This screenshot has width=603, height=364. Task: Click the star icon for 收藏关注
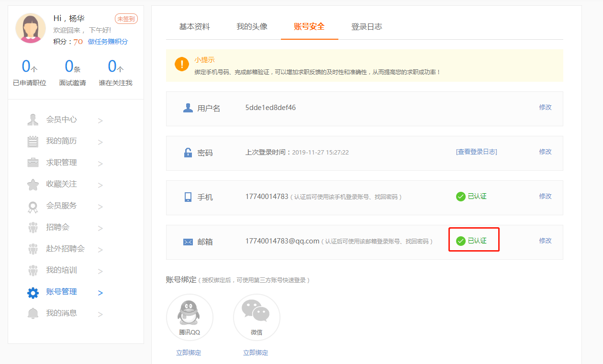33,185
